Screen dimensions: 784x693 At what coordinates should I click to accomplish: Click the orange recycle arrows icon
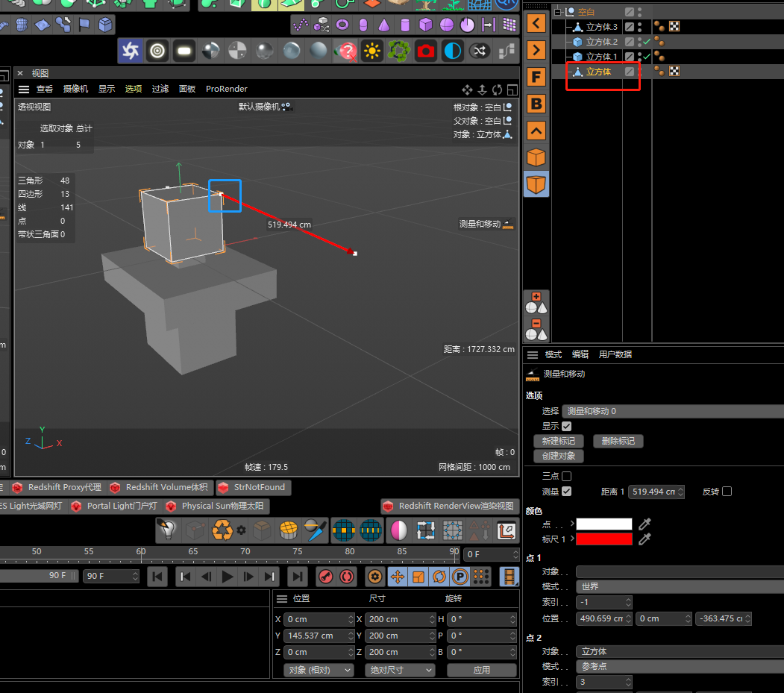222,530
